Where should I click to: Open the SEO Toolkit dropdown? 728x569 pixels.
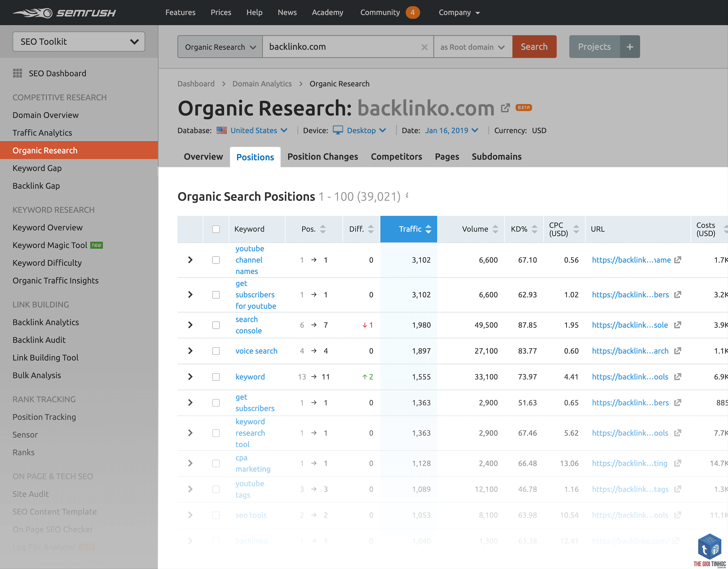tap(79, 42)
